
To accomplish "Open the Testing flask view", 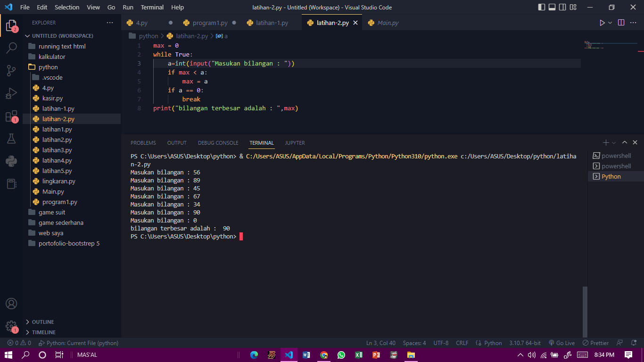I will tap(11, 139).
